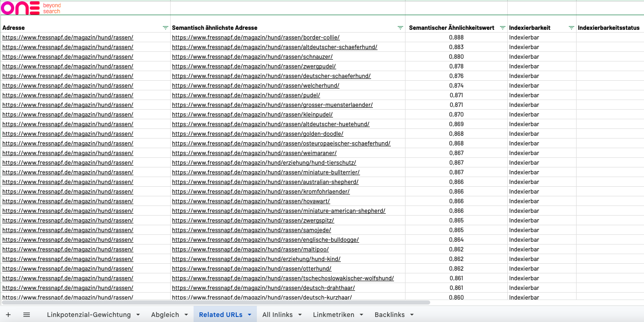The height and width of the screenshot is (322, 644).
Task: Open the australian-shepherd URL link
Action: [265, 182]
